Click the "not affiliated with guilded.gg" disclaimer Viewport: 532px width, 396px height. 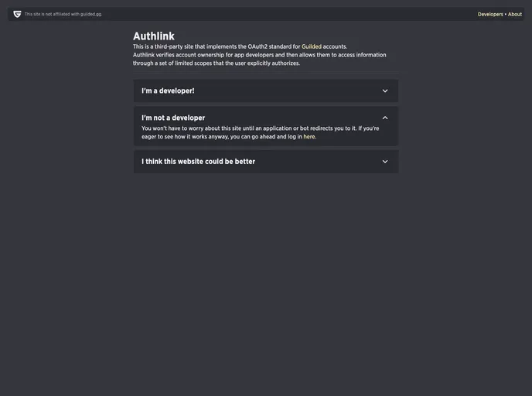[x=63, y=14]
